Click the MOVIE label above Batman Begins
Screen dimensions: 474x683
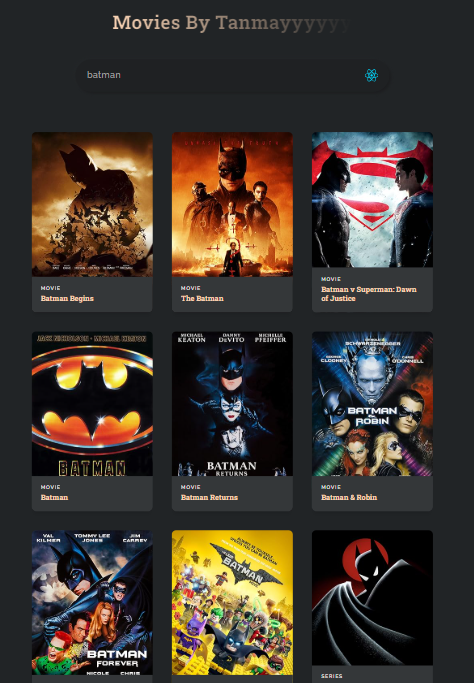coord(51,288)
